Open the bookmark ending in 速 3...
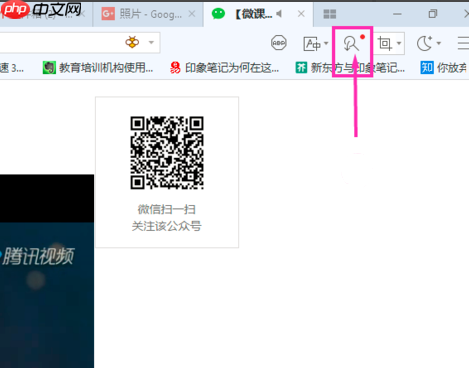Screen dimensions: 469x368 tap(12, 68)
